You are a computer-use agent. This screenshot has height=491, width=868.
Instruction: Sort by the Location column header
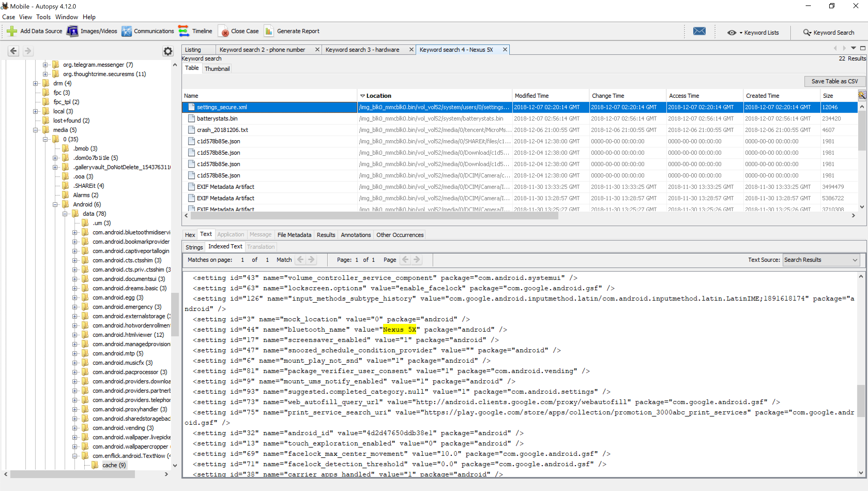coord(434,96)
